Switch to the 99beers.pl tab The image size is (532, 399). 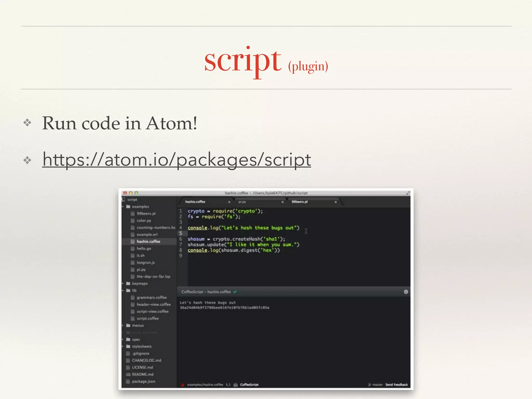coord(300,202)
